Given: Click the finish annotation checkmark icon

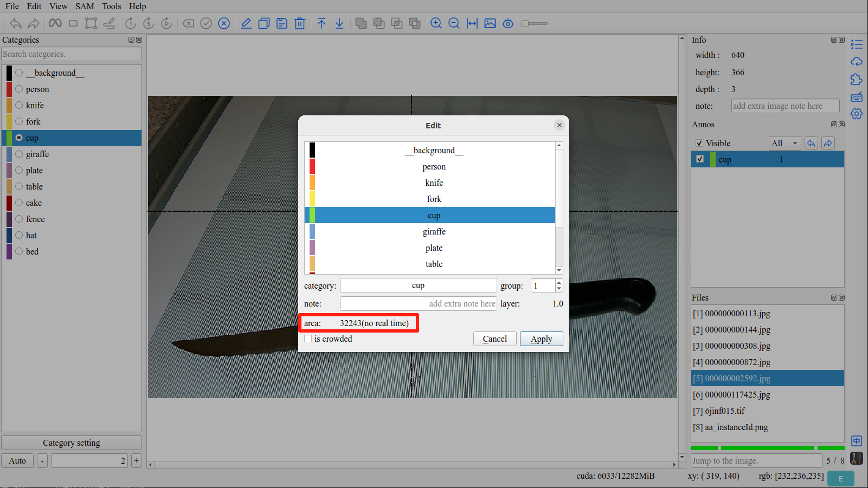Looking at the screenshot, I should coord(206,23).
